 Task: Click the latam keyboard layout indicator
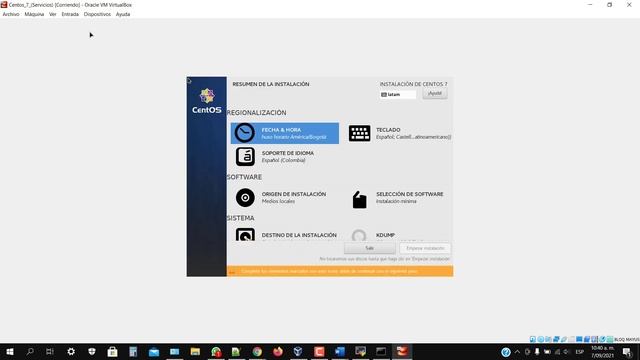point(398,94)
